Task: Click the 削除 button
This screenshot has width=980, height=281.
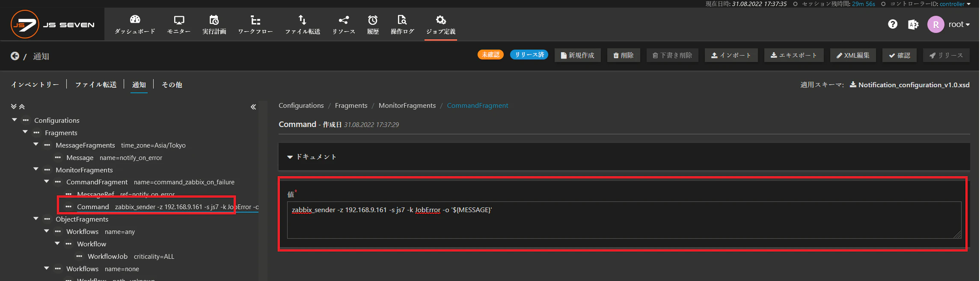Action: [x=624, y=55]
